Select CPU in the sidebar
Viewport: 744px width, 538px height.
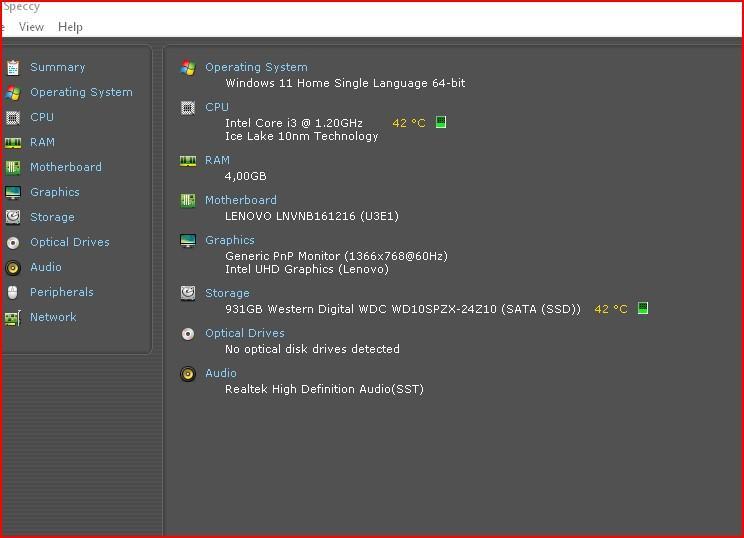[x=42, y=117]
